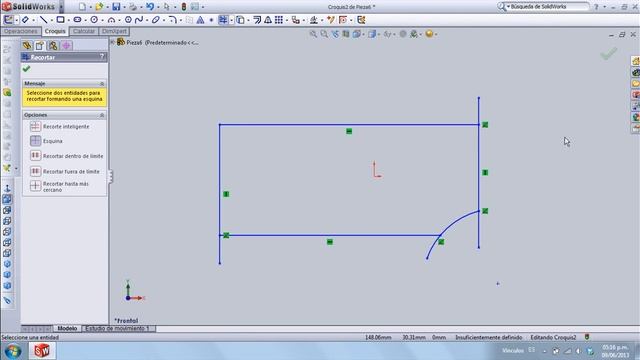Image resolution: width=640 pixels, height=360 pixels.
Task: Click Pieza6 flyout tree item
Action: [x=158, y=42]
